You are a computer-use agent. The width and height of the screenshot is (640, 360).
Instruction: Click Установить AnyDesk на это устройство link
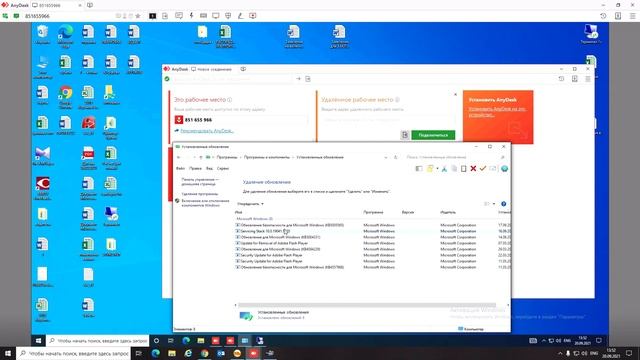tap(497, 112)
